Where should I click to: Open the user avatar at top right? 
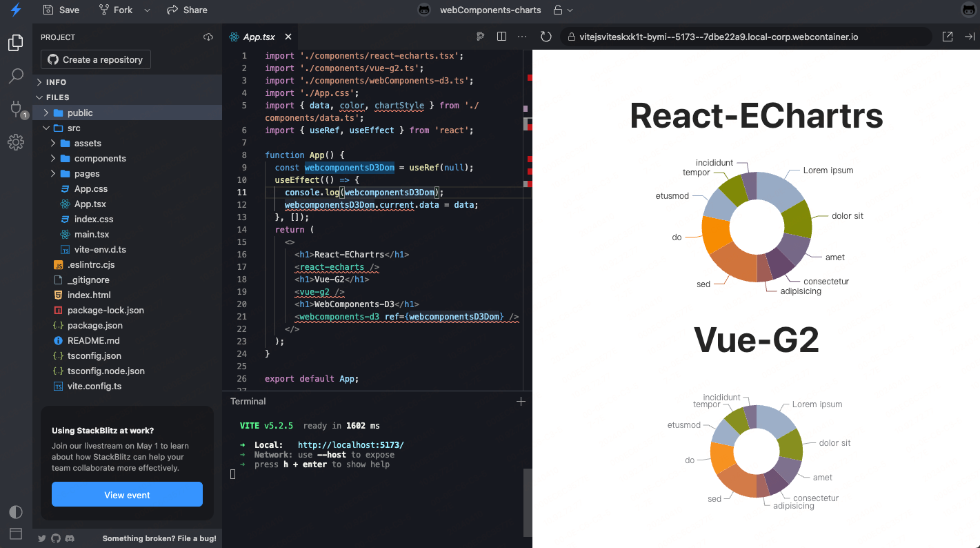click(x=969, y=10)
